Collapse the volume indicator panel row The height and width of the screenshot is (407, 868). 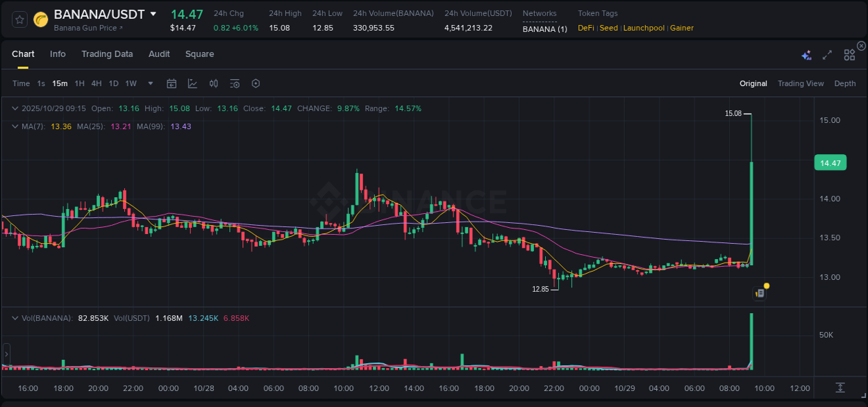(x=15, y=318)
